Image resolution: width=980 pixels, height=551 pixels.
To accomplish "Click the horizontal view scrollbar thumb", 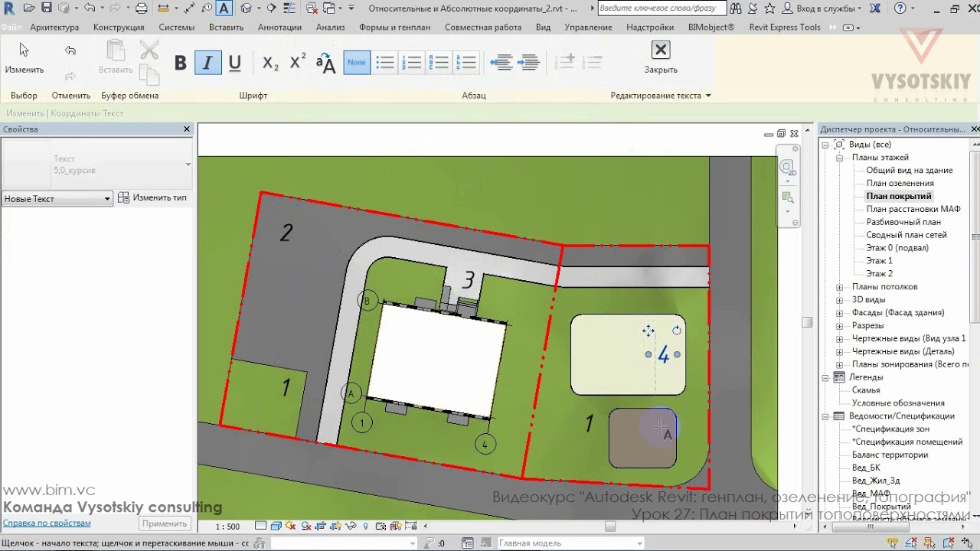I will (x=610, y=527).
